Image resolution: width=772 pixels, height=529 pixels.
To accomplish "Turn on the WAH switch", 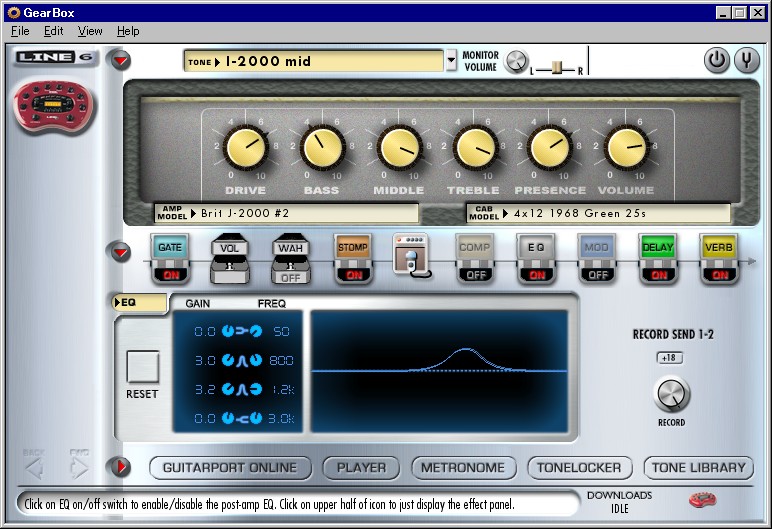I will (x=290, y=278).
